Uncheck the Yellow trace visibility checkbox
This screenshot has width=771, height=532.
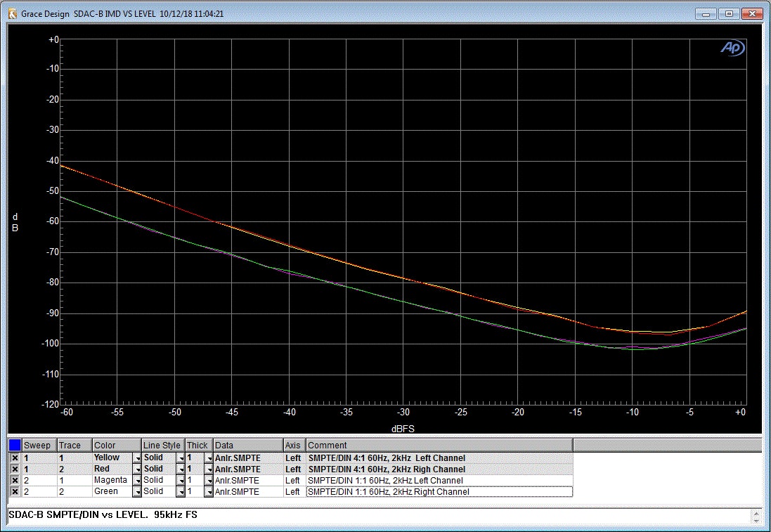[15, 458]
